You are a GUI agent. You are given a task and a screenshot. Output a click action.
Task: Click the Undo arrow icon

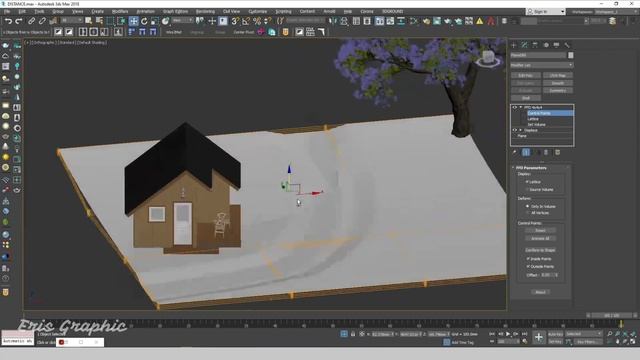click(8, 21)
